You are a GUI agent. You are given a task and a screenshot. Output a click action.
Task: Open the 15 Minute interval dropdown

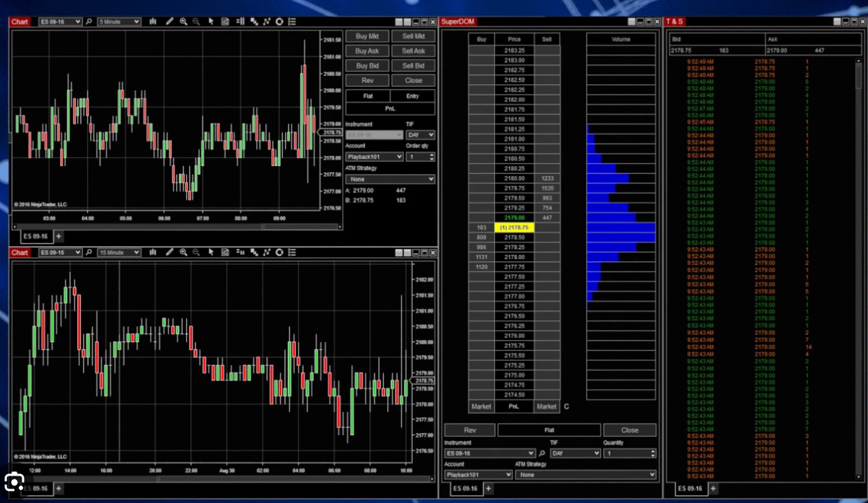pos(119,253)
